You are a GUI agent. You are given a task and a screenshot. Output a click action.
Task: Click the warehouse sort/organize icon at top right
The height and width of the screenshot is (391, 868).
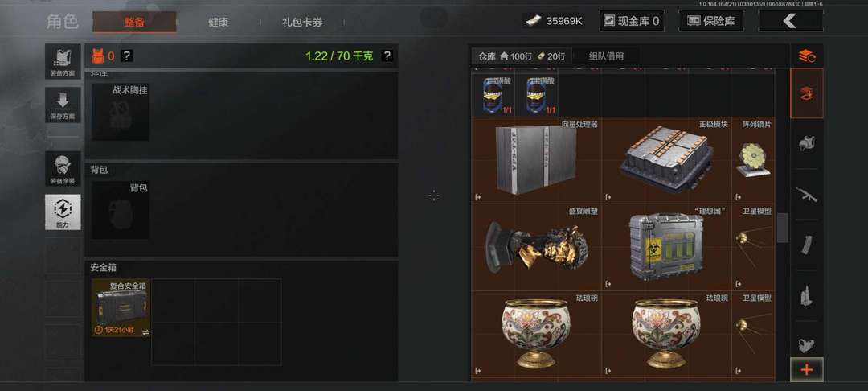[x=807, y=56]
